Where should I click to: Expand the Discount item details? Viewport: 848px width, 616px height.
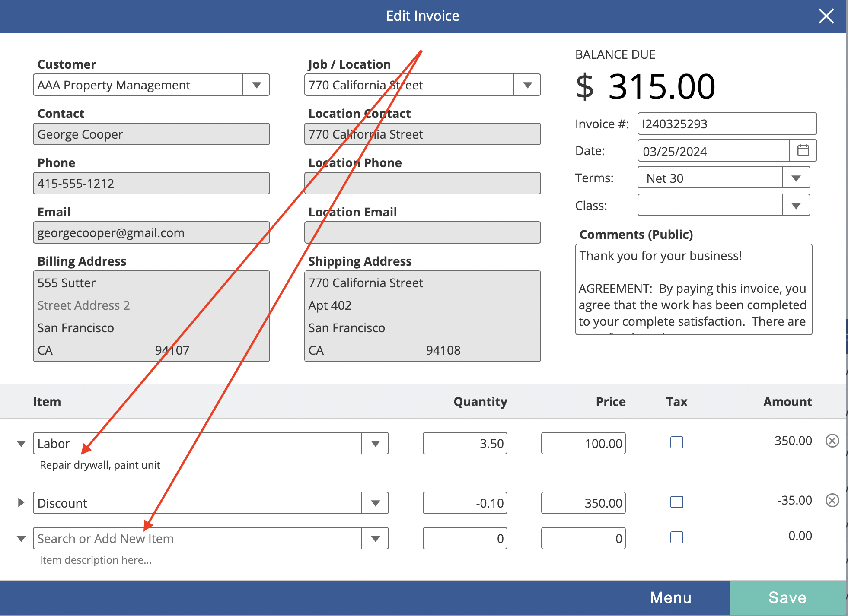21,502
